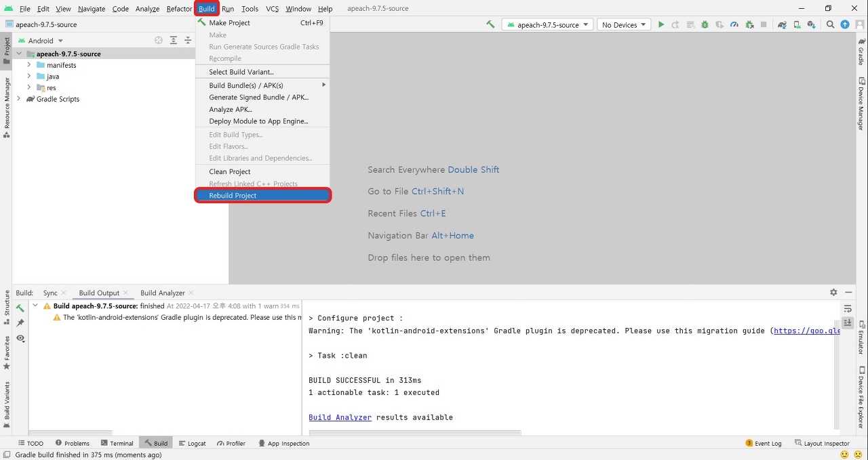The height and width of the screenshot is (460, 868).
Task: Click Attach Debugger to Android Process icon
Action: [749, 24]
